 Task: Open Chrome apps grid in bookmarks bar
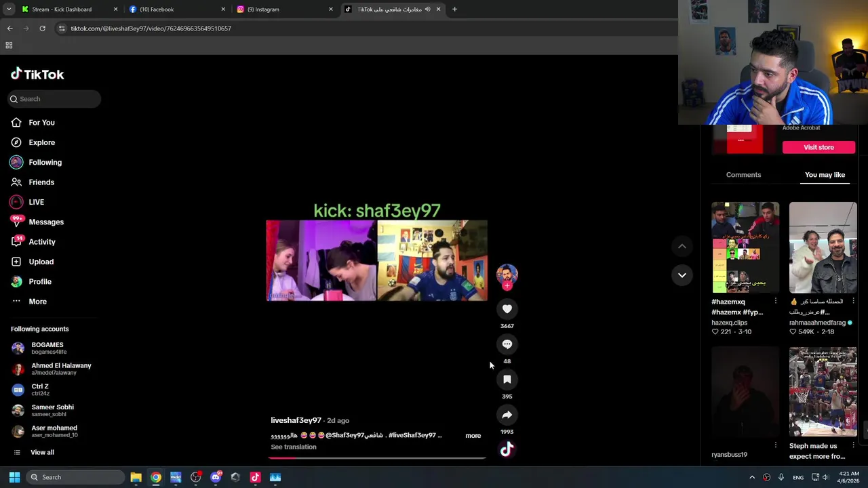(9, 45)
